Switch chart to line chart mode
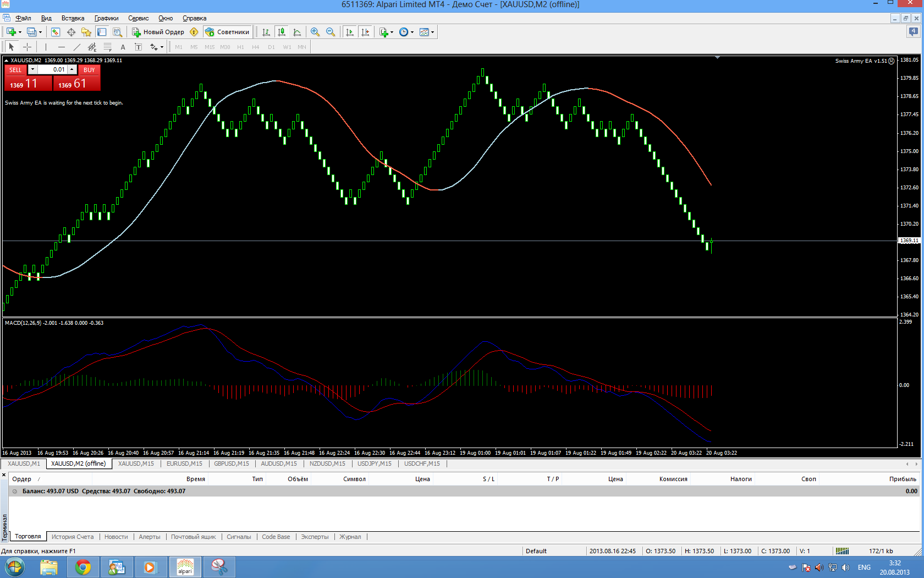924x578 pixels. click(297, 32)
